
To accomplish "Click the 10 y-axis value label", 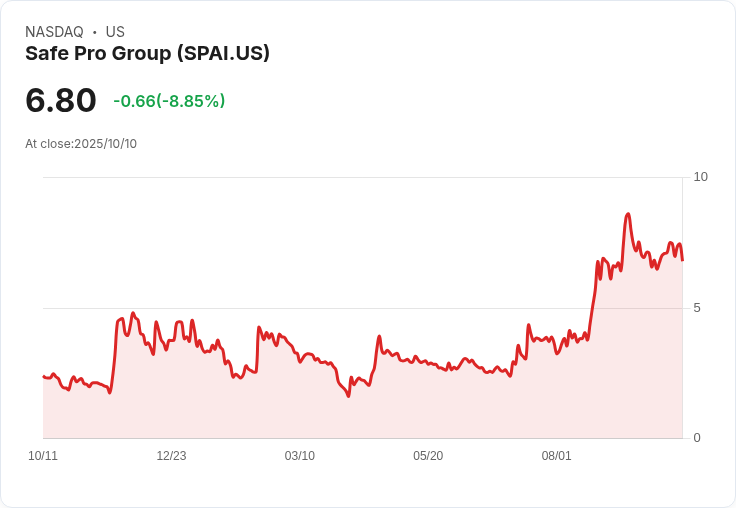I will coord(700,177).
